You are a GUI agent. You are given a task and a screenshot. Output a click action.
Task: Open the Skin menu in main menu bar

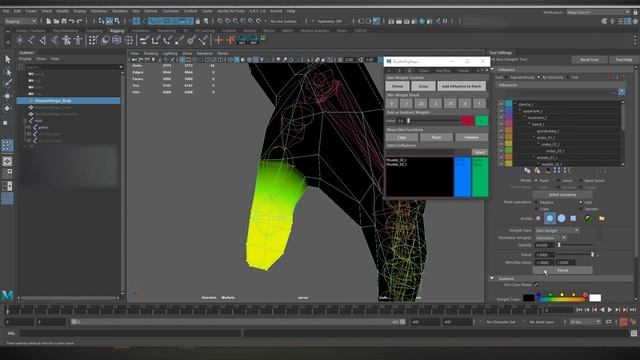click(136, 11)
